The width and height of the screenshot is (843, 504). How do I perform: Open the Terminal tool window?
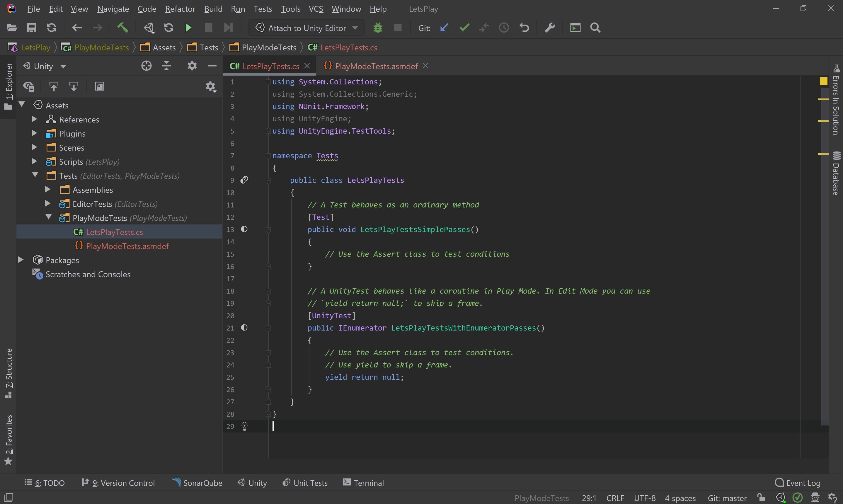tap(364, 483)
